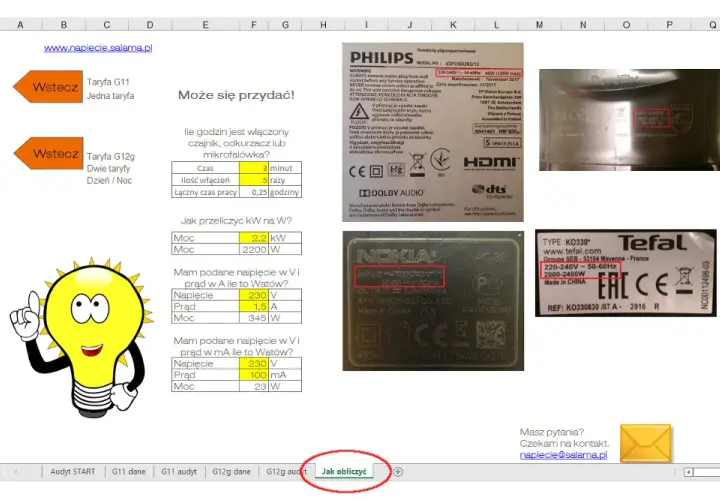
Task: Select the yellow 100 mA Prąd cell
Action: [253, 375]
